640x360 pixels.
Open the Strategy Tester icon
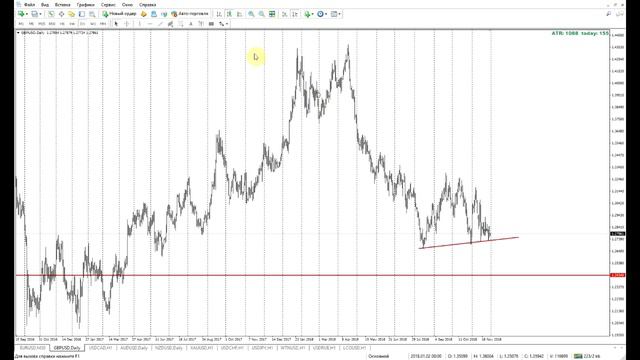(x=92, y=14)
